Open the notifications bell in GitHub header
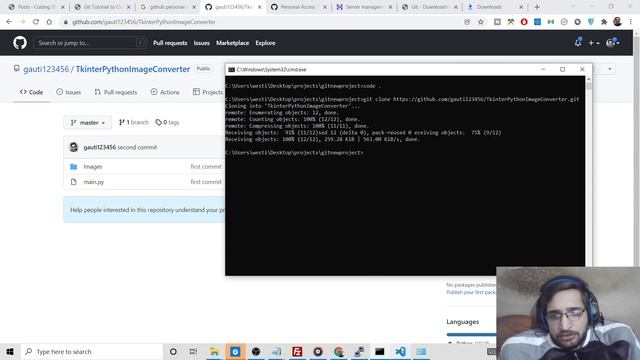The image size is (640, 360). [x=578, y=42]
